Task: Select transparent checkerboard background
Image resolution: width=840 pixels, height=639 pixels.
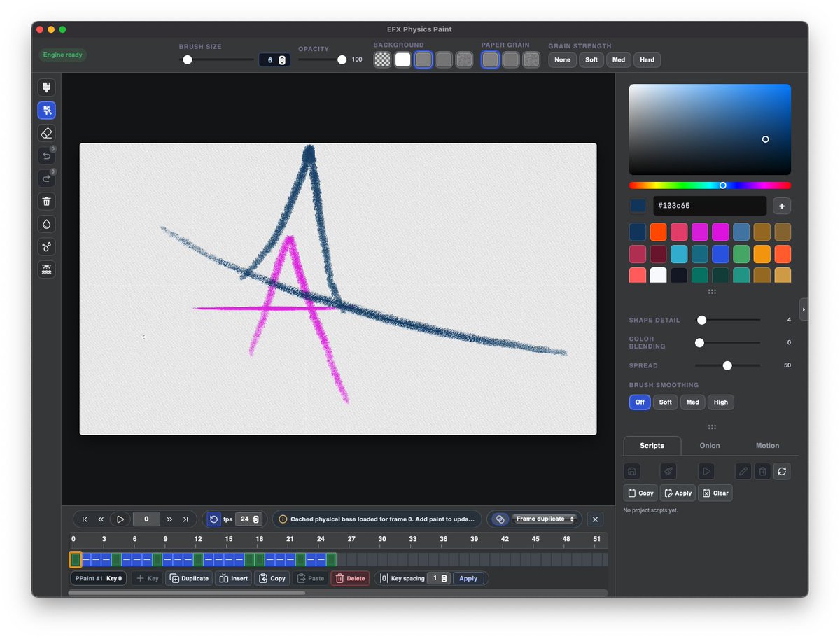Action: tap(382, 59)
